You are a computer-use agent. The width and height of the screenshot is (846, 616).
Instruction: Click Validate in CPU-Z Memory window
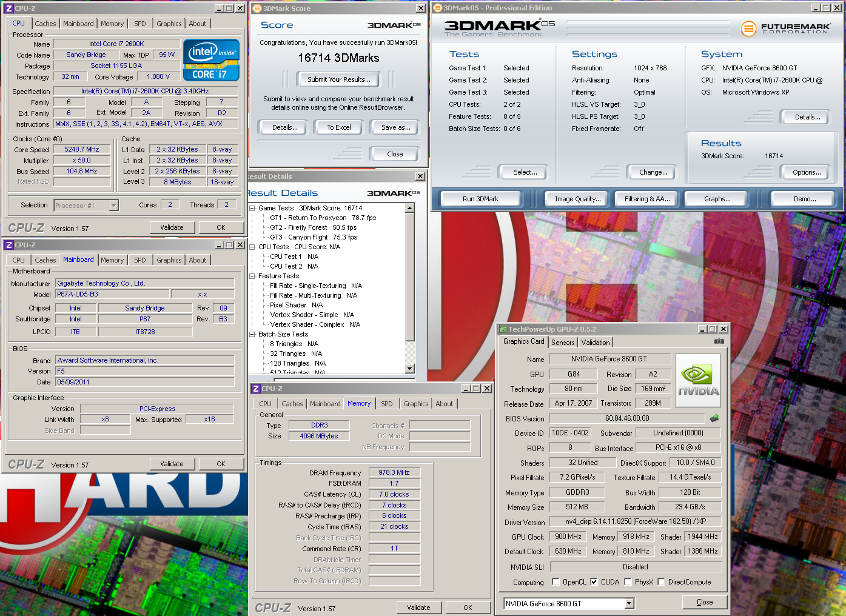point(418,608)
